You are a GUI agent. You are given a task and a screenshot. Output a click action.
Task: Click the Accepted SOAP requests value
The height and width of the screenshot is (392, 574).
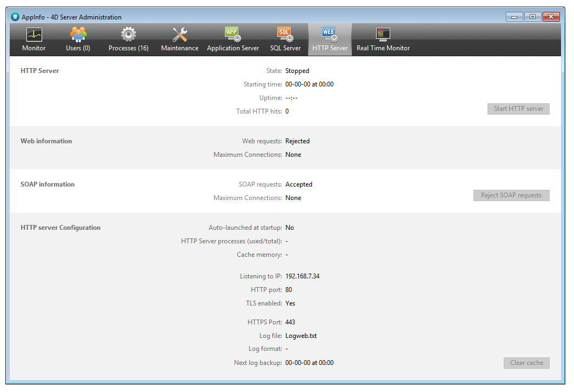(x=299, y=184)
